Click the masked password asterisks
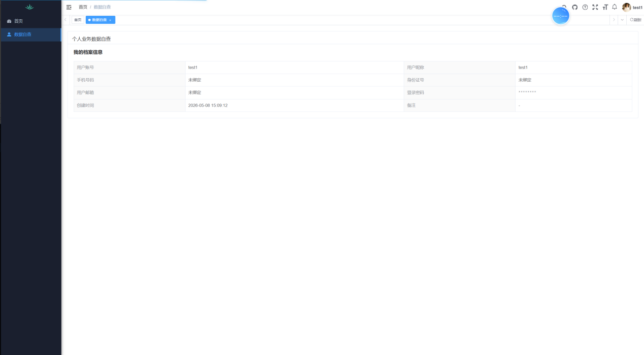 (x=527, y=92)
